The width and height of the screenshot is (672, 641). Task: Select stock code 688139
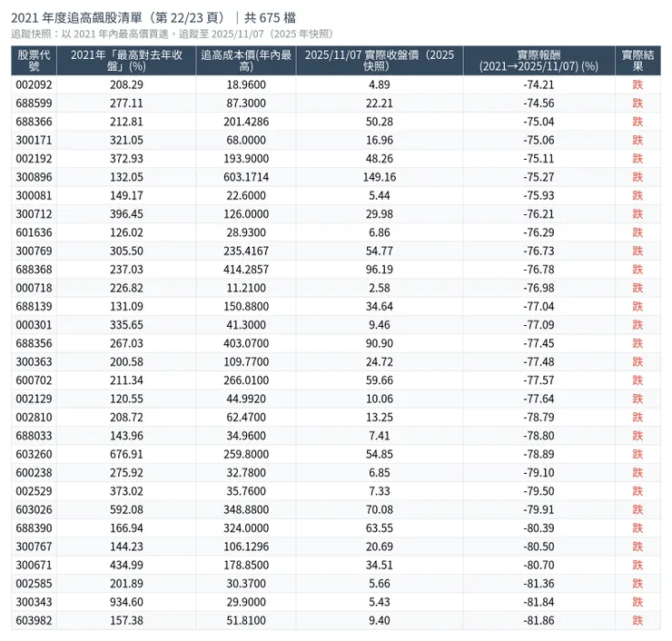tap(34, 306)
